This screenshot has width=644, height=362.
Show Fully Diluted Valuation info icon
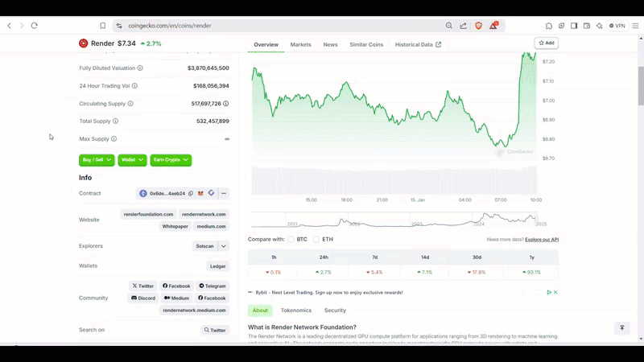tap(140, 68)
